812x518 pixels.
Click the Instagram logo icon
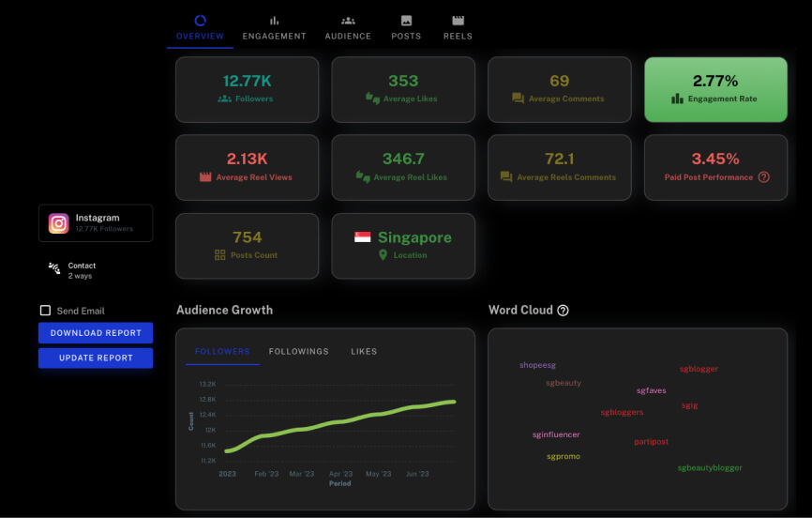coord(58,223)
